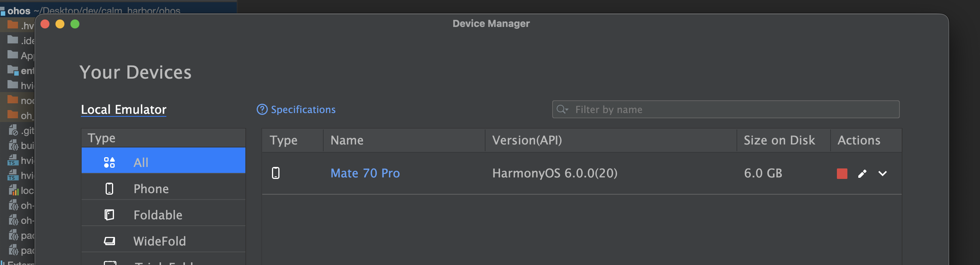The image size is (980, 265).
Task: Expand more actions for Mate 70 Pro
Action: 882,174
